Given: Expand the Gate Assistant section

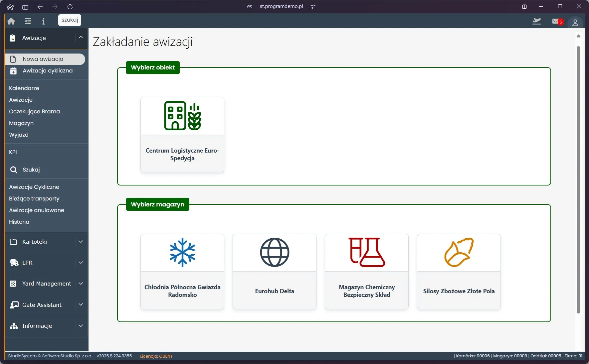Looking at the screenshot, I should coord(81,305).
